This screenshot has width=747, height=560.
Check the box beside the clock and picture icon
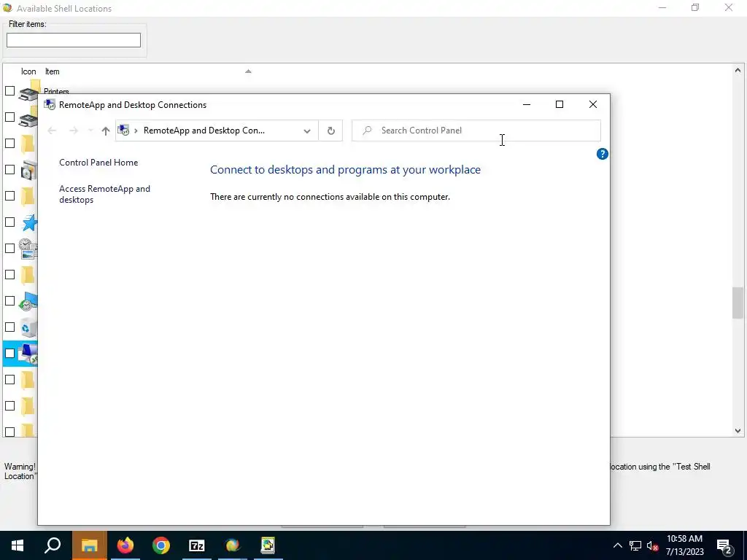(9, 248)
